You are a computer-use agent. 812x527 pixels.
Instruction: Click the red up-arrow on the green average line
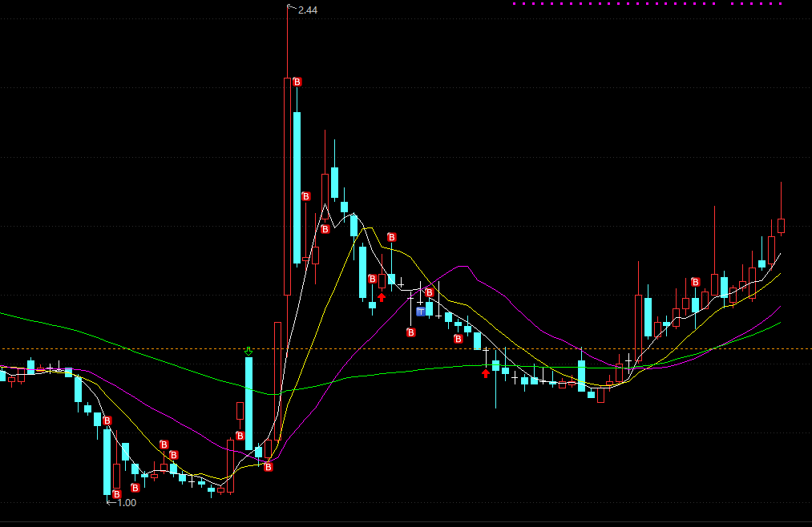tap(485, 373)
